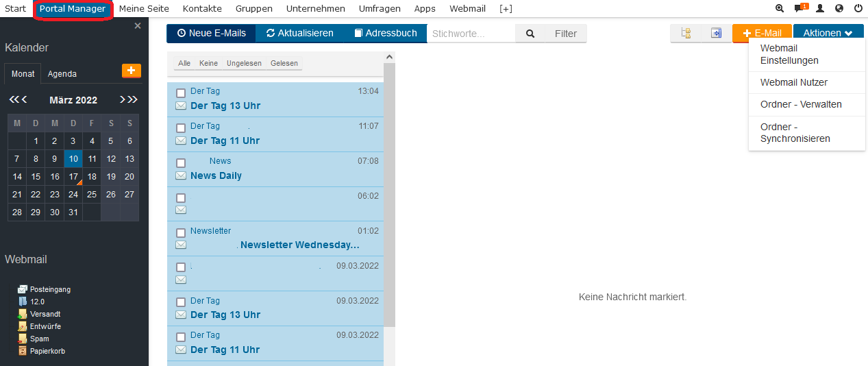Open Kontakte in navigation bar
The width and height of the screenshot is (868, 366).
coord(202,9)
